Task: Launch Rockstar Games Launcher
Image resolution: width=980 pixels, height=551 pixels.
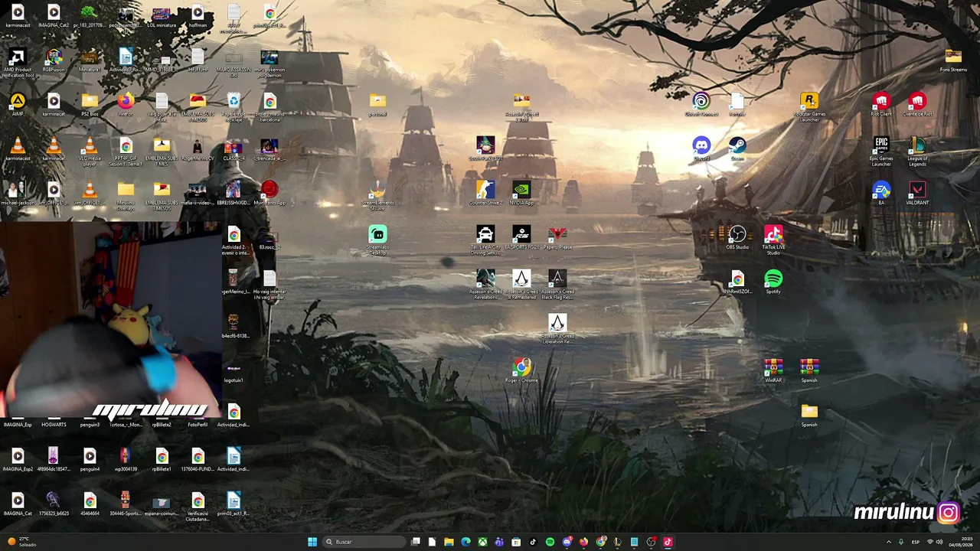Action: pos(809,106)
